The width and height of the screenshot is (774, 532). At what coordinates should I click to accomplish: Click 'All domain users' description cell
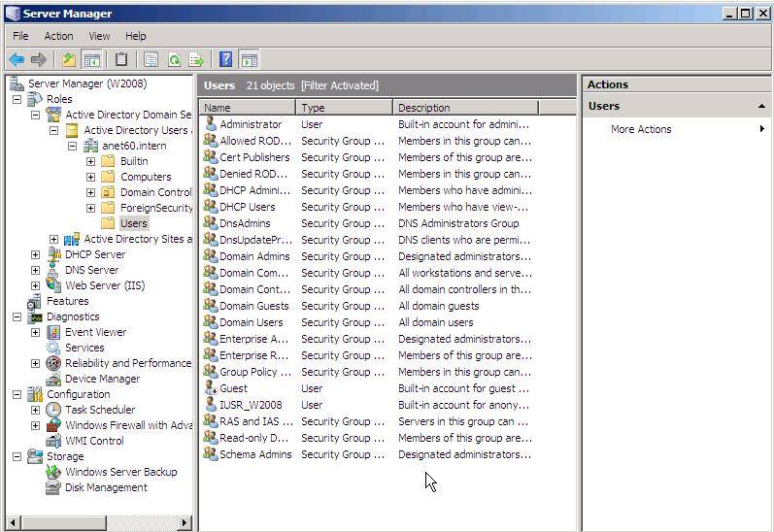point(436,322)
